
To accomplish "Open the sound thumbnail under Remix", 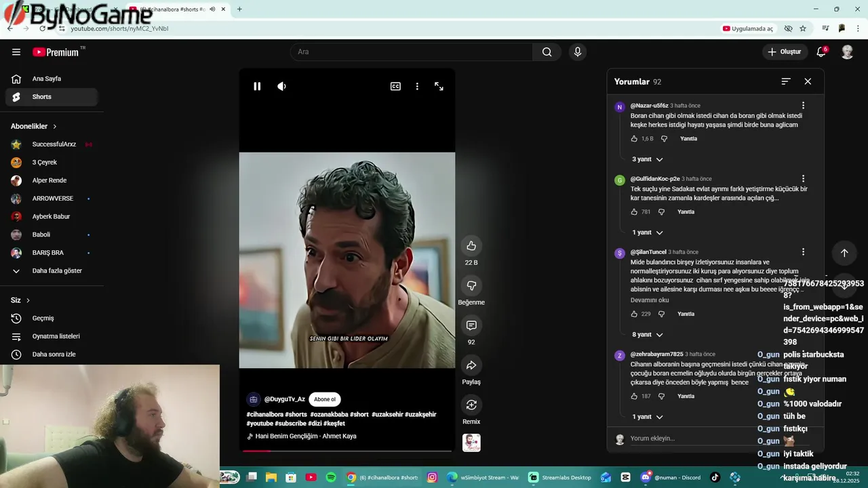I will click(x=471, y=443).
